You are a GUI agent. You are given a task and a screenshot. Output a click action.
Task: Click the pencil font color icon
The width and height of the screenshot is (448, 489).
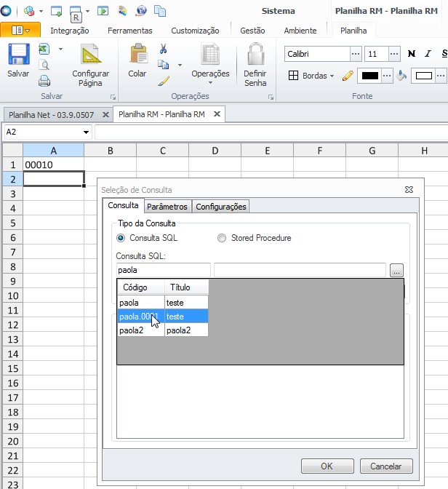[348, 76]
